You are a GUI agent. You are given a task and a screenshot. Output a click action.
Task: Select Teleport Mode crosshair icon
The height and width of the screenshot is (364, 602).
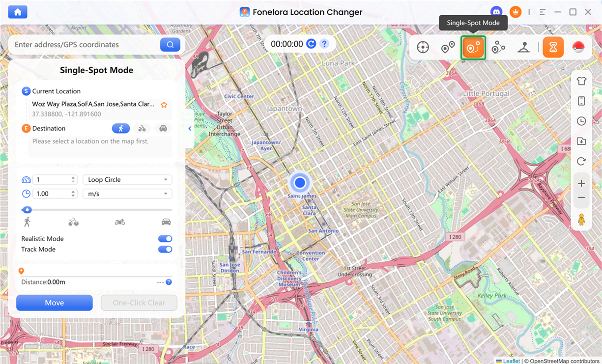[423, 48]
